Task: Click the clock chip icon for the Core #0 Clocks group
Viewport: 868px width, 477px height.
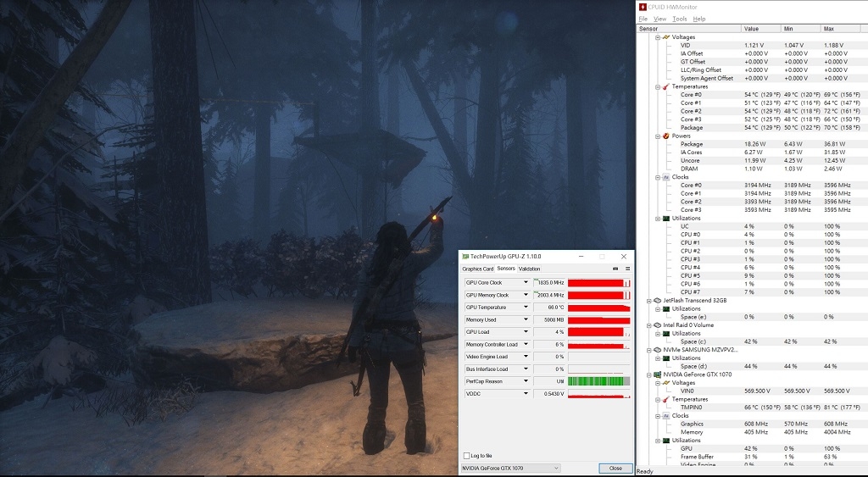Action: click(x=666, y=177)
